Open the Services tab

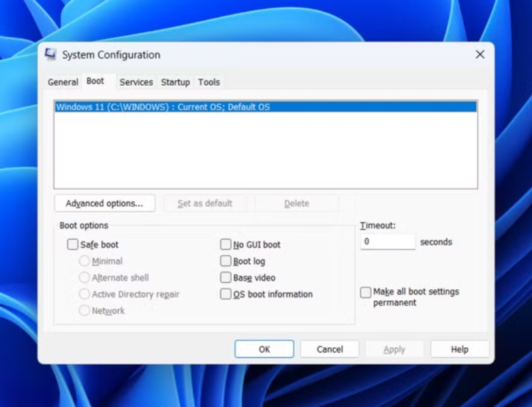click(x=136, y=82)
